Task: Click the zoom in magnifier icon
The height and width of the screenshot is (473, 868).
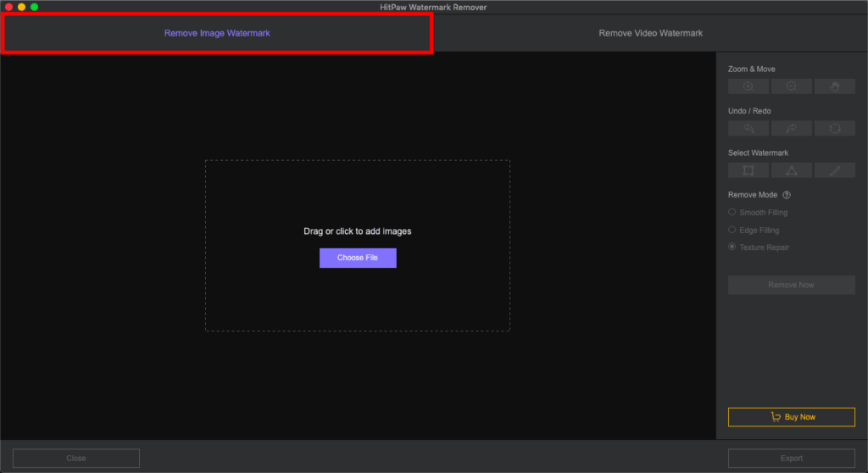Action: 748,86
